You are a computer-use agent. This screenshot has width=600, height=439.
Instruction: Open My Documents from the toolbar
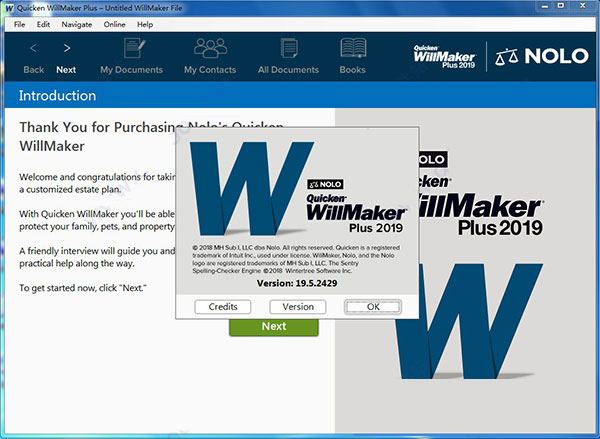132,56
